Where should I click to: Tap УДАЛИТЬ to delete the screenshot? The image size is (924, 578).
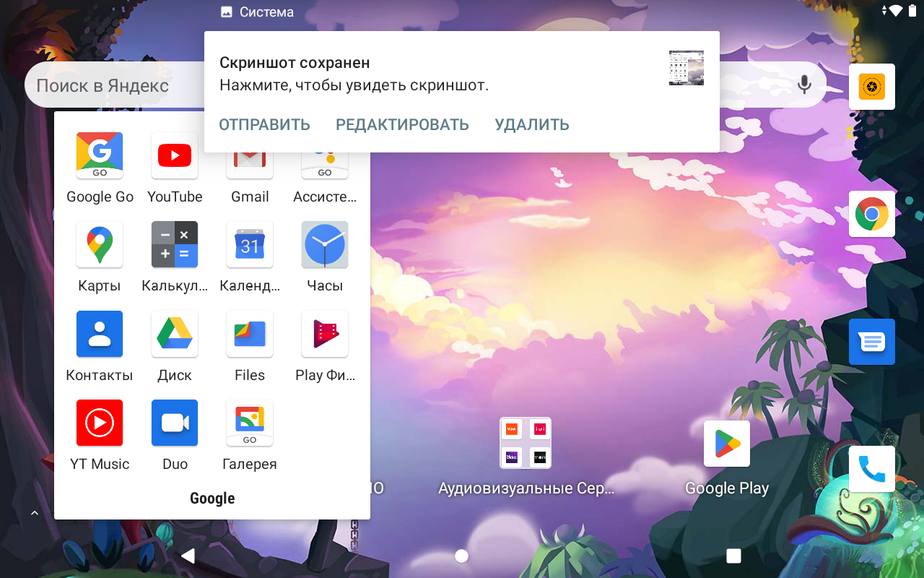tap(532, 125)
